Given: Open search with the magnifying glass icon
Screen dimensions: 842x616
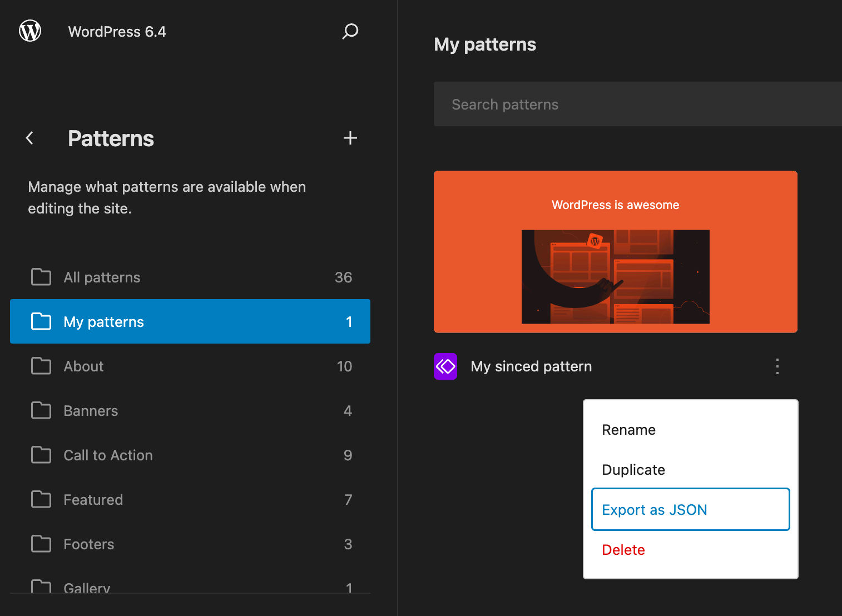Looking at the screenshot, I should [x=350, y=31].
